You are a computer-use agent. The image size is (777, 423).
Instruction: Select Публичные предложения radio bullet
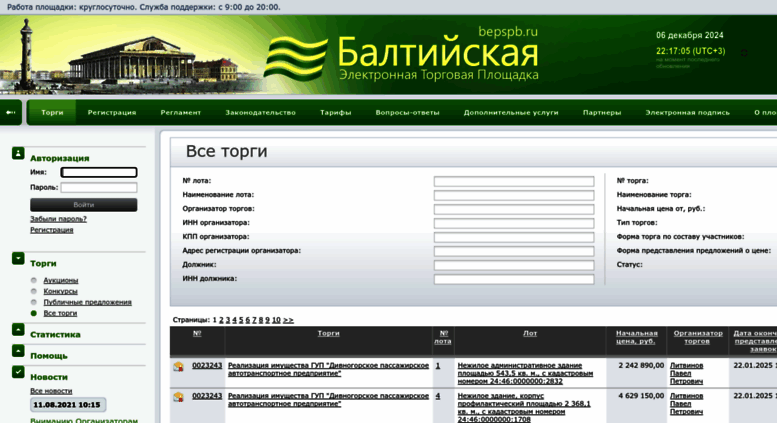(34, 302)
